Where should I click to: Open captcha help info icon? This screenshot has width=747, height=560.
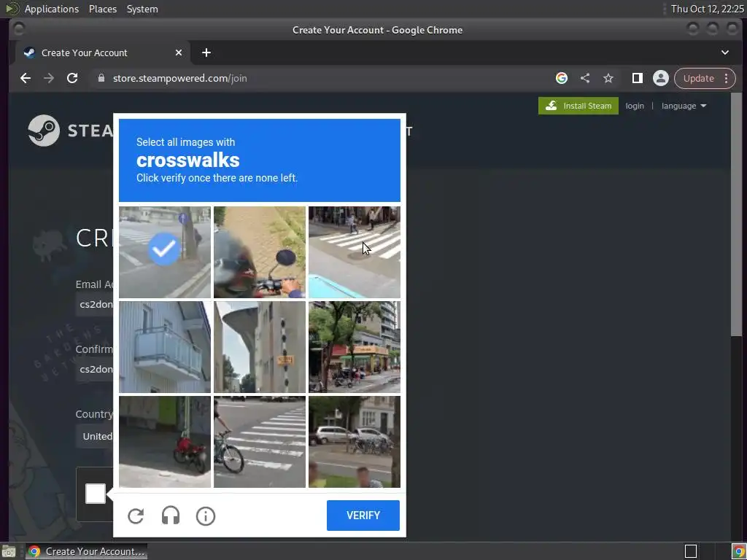tap(206, 516)
